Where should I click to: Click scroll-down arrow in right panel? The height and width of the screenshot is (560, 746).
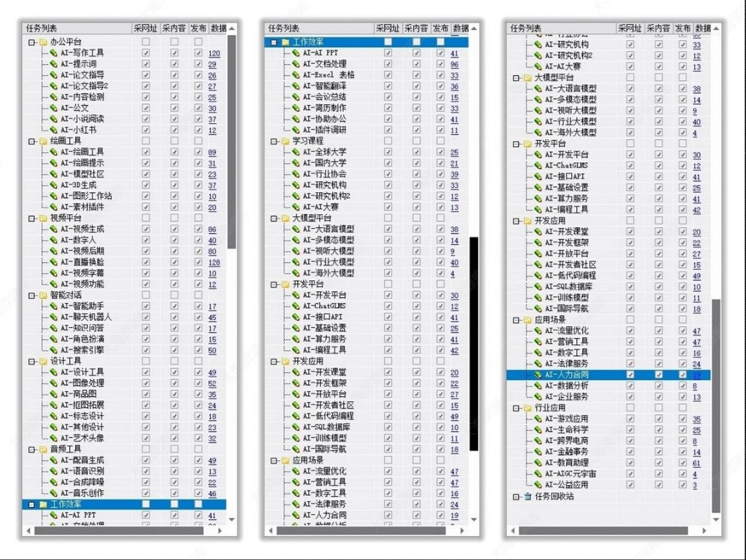coord(716,520)
